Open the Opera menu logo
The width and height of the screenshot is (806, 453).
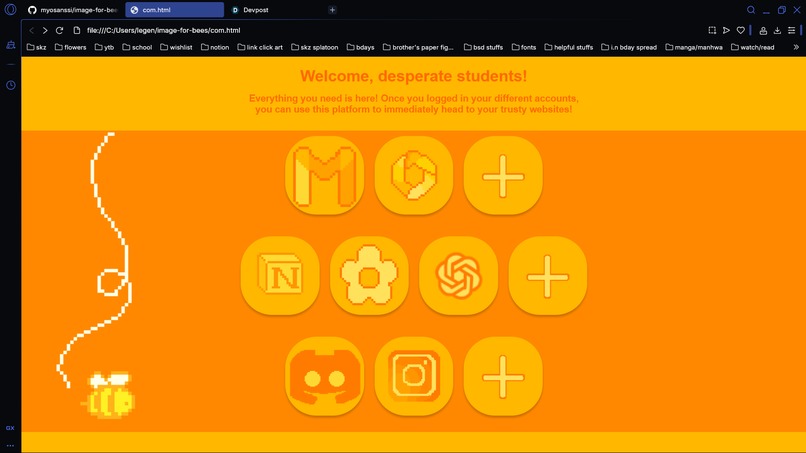coord(10,9)
